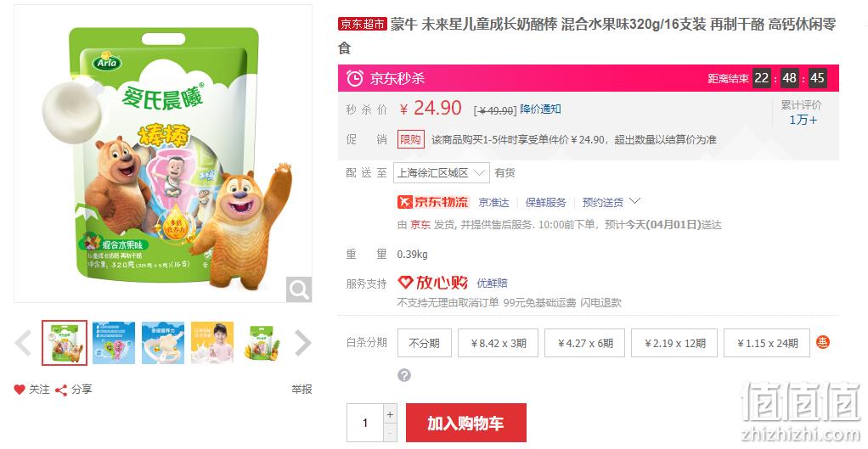The image size is (868, 449).
Task: Show previous thumbnails with left arrow
Action: coord(23,343)
